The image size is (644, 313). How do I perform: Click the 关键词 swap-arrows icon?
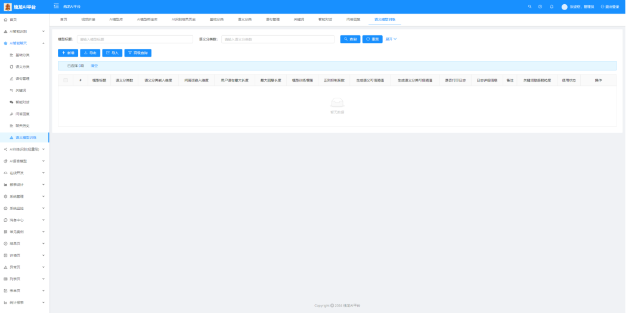click(x=11, y=91)
